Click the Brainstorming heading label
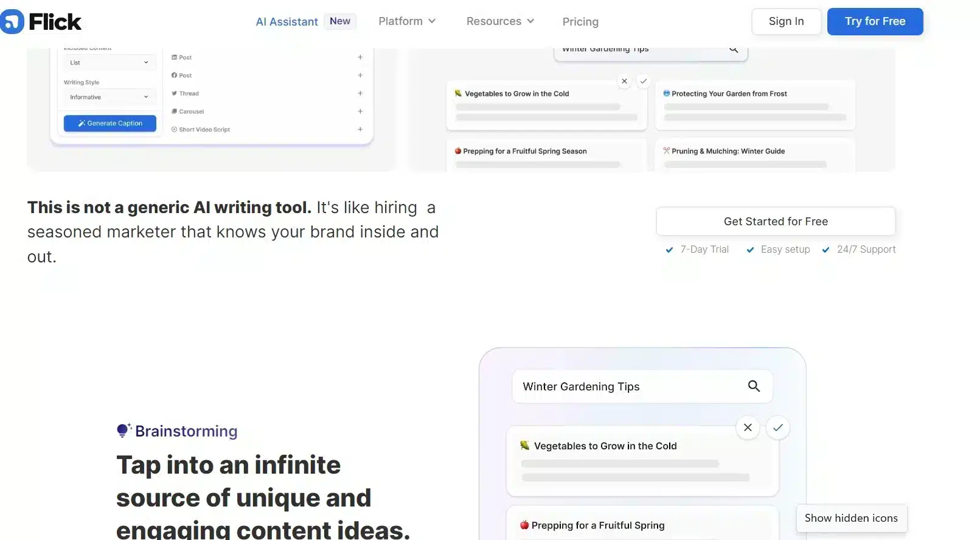 186,431
